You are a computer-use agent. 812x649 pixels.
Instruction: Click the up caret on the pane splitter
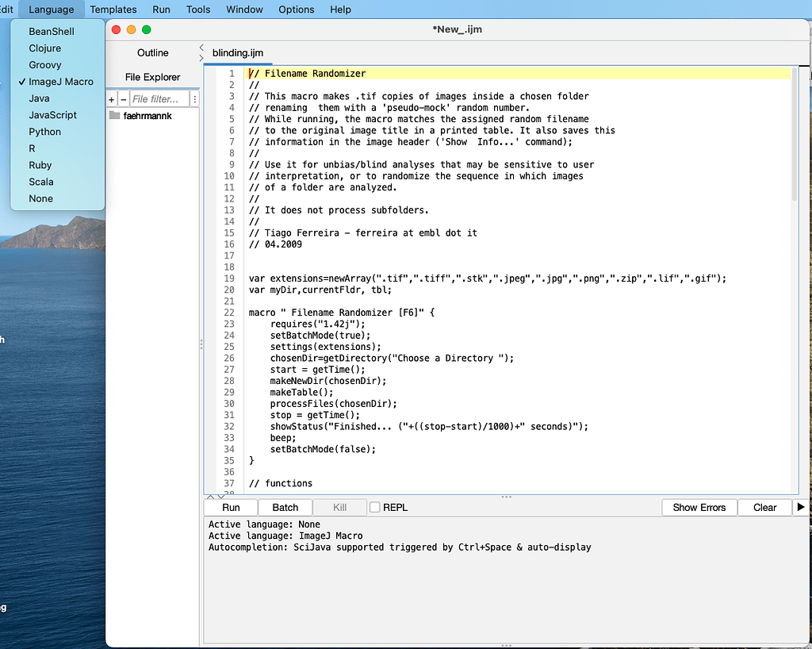[210, 496]
